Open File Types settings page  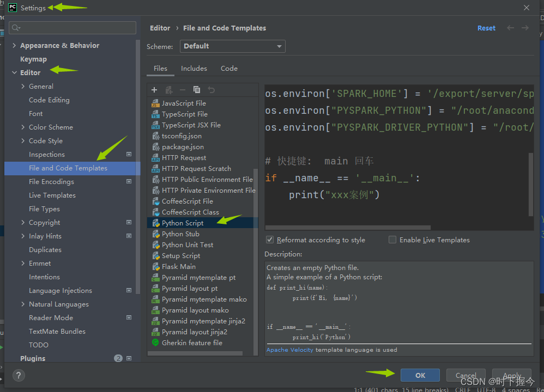click(44, 209)
